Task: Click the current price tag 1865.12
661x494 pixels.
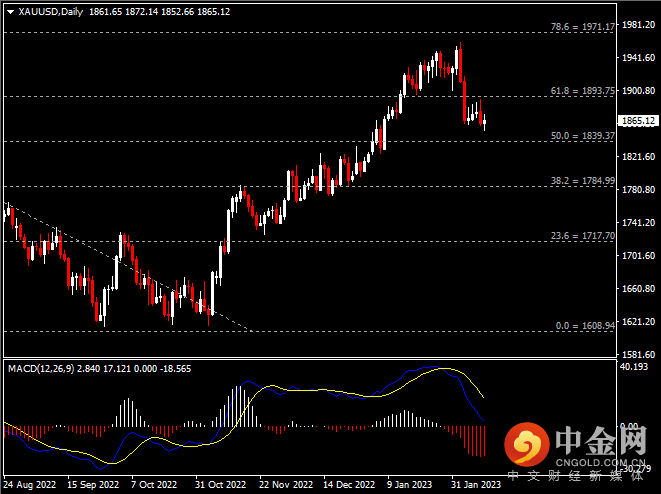Action: [x=638, y=121]
